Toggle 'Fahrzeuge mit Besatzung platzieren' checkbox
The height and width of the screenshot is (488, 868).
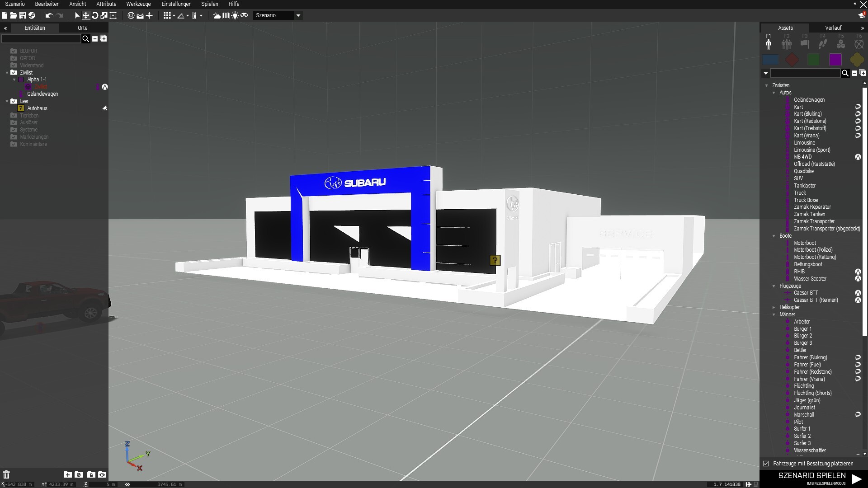766,464
